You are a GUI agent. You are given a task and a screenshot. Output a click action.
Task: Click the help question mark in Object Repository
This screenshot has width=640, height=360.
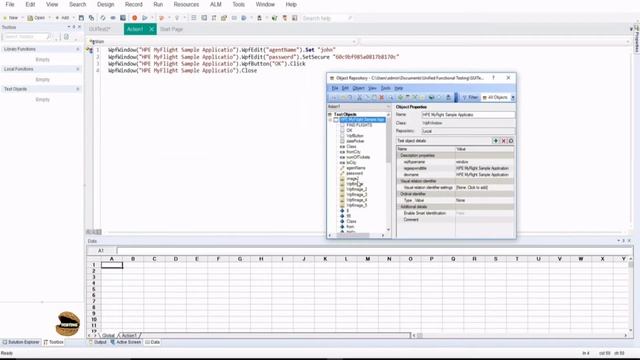[493, 78]
